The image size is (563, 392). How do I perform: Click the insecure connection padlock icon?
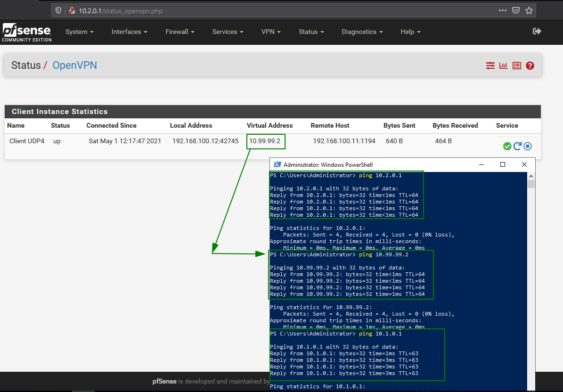[x=72, y=11]
